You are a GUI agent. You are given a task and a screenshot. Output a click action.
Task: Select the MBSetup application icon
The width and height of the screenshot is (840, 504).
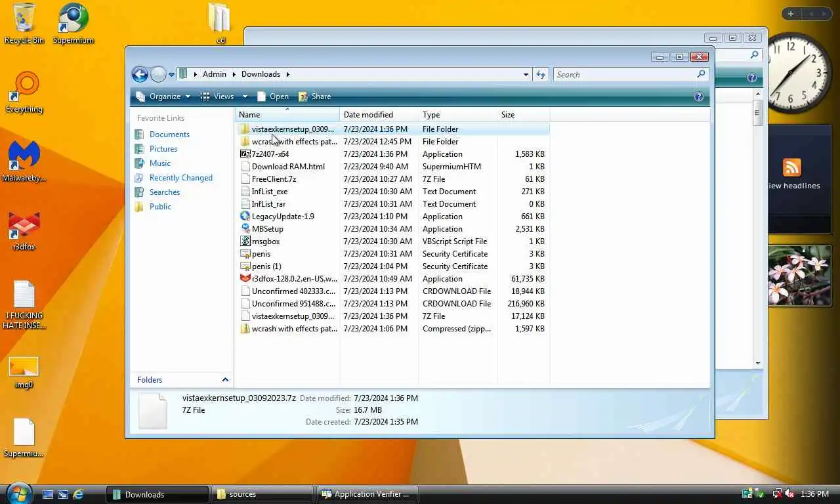coord(245,229)
